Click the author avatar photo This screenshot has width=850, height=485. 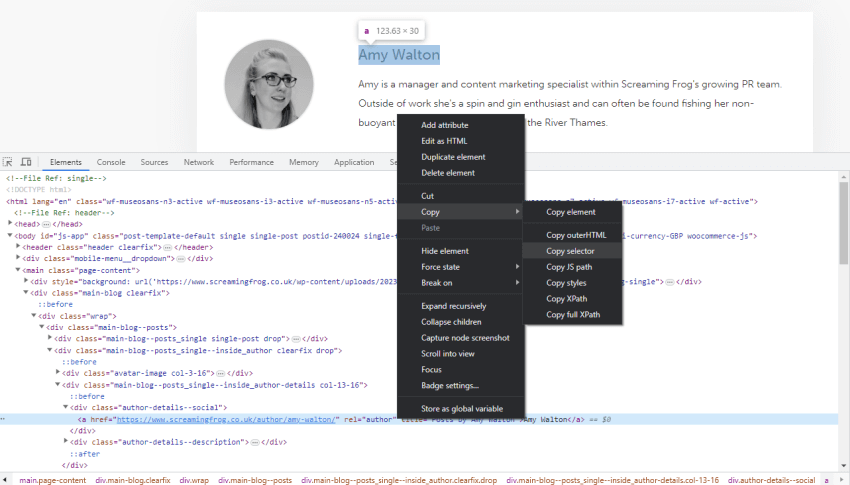click(269, 84)
